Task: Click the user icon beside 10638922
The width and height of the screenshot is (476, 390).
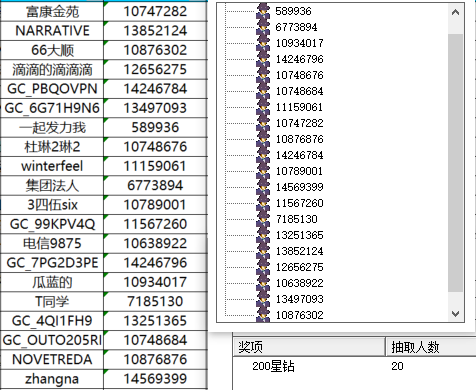Action: click(x=263, y=283)
